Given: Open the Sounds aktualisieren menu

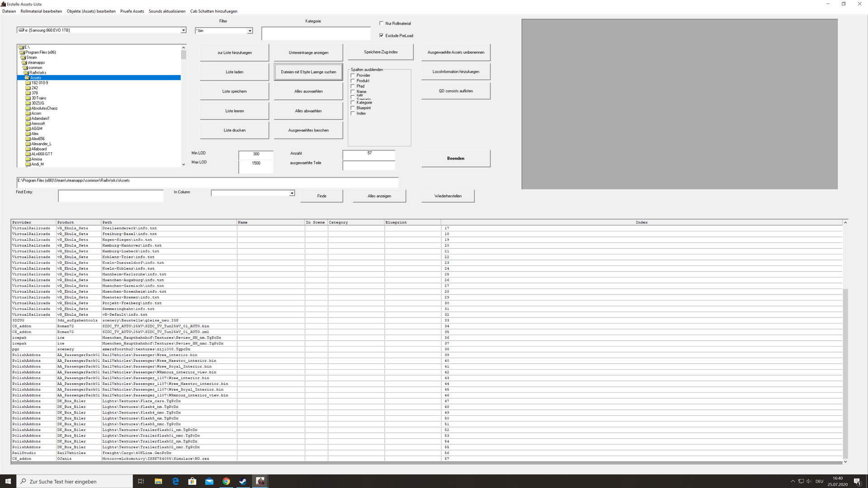Looking at the screenshot, I should (x=167, y=11).
